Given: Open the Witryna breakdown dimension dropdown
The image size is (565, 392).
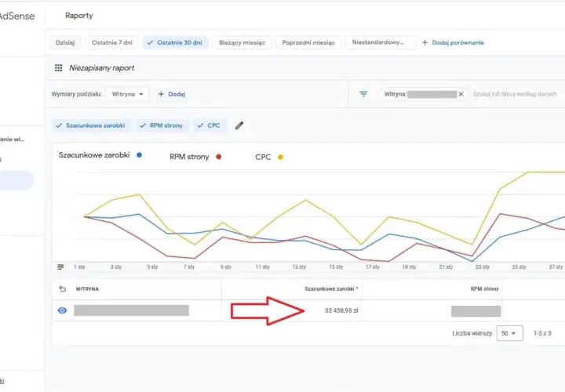Looking at the screenshot, I should [127, 94].
